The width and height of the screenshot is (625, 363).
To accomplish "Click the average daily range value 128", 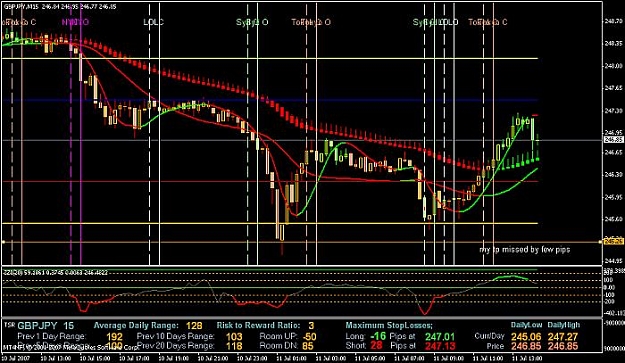I will (194, 326).
